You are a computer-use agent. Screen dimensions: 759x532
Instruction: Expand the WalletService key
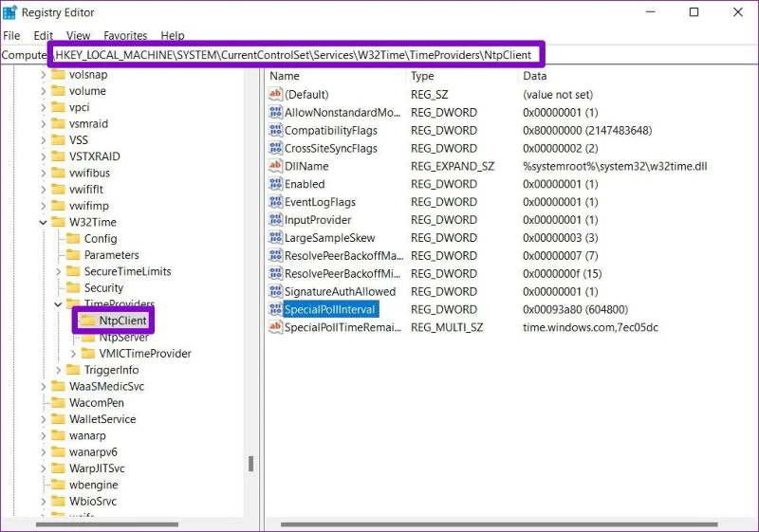(43, 419)
